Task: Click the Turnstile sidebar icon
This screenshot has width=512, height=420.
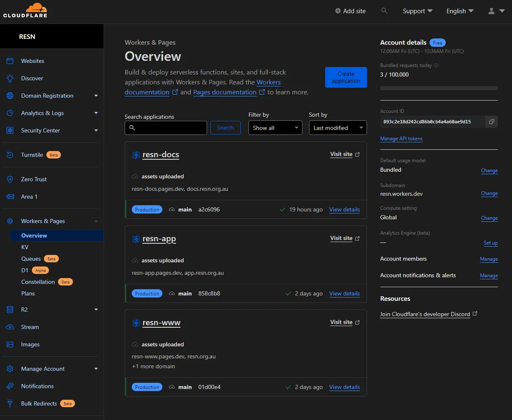Action: [x=10, y=154]
